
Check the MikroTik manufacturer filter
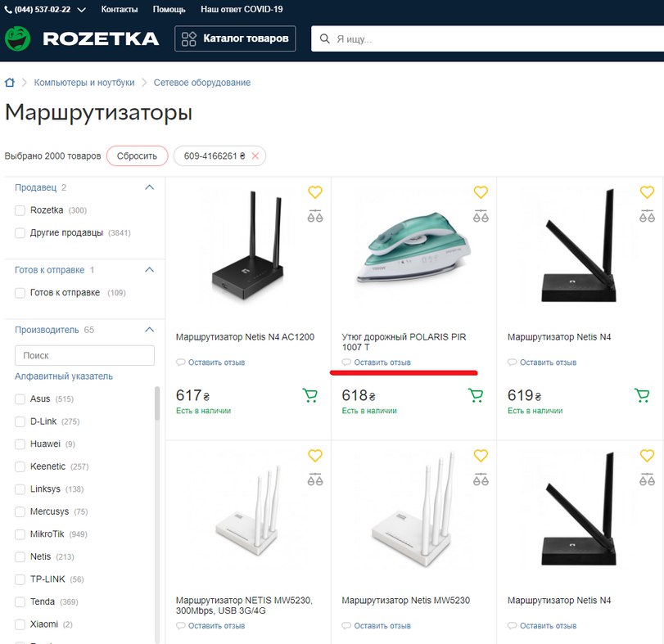point(20,534)
